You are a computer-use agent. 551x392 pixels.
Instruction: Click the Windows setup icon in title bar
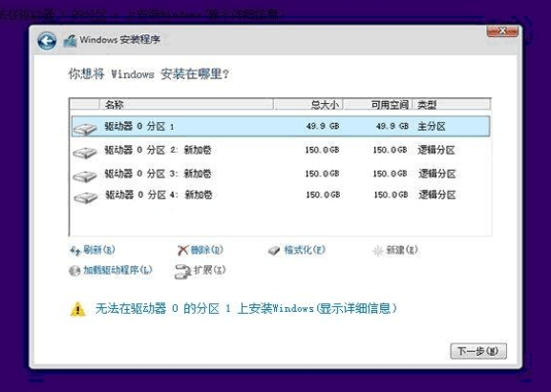[x=70, y=41]
